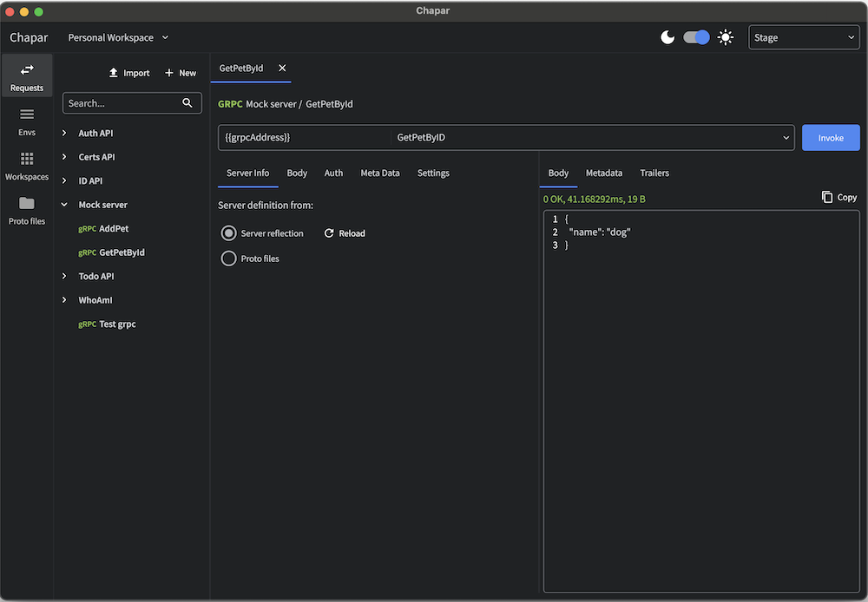The height and width of the screenshot is (602, 868).
Task: Toggle the dark/light theme switch
Action: coord(696,37)
